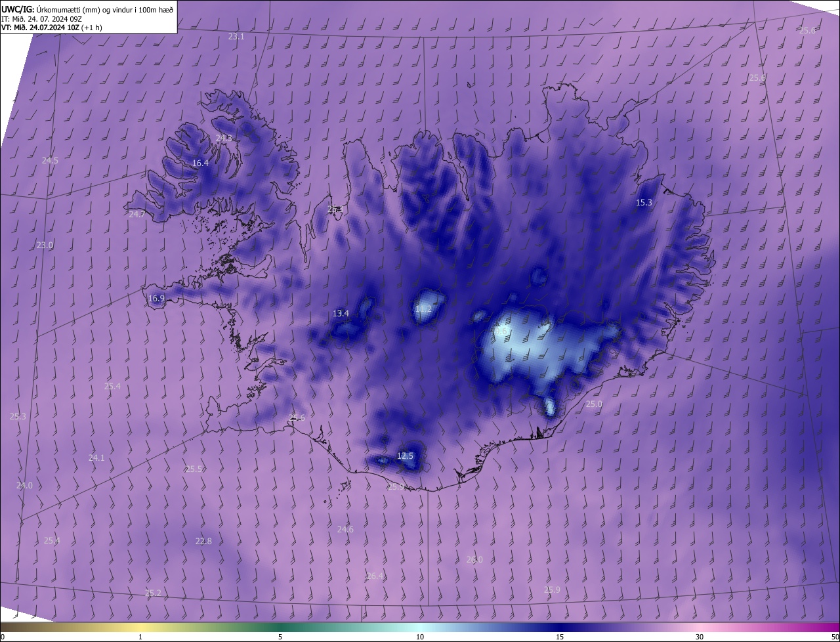Click the 12.5 value on the map
This screenshot has width=840, height=642.
pyautogui.click(x=406, y=456)
